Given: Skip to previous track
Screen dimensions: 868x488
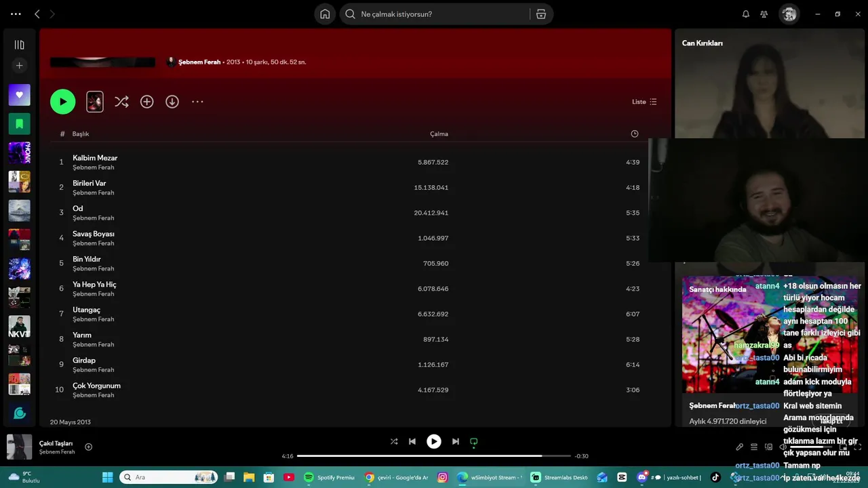Looking at the screenshot, I should [412, 441].
